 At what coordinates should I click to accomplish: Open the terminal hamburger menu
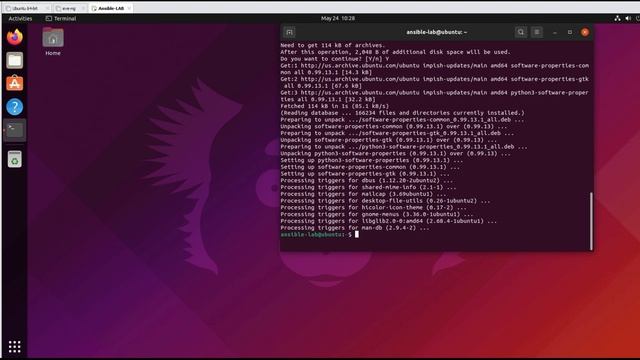(x=537, y=32)
